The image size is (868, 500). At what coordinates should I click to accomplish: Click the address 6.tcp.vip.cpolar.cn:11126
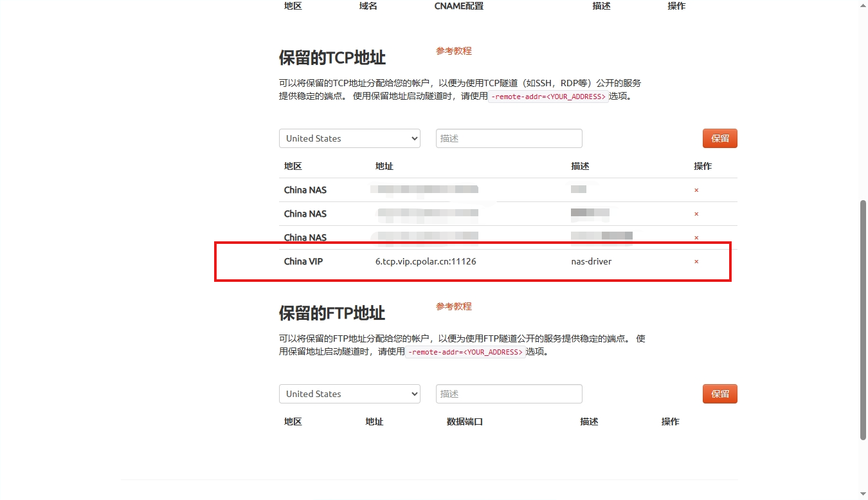point(426,261)
